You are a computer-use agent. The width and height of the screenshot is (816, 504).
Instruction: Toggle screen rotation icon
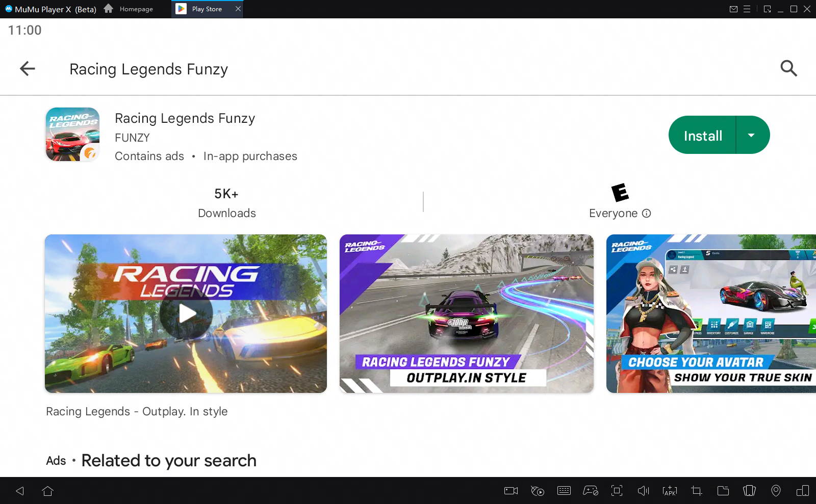point(803,491)
